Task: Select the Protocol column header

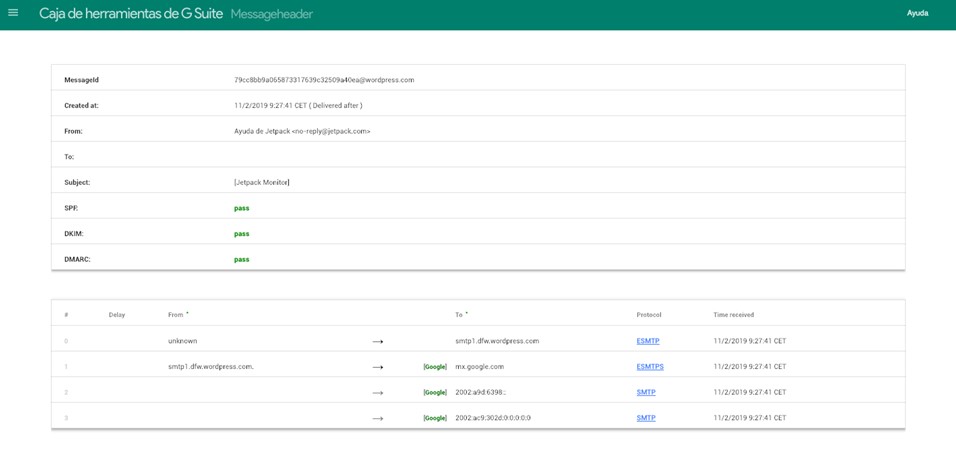Action: click(x=649, y=315)
